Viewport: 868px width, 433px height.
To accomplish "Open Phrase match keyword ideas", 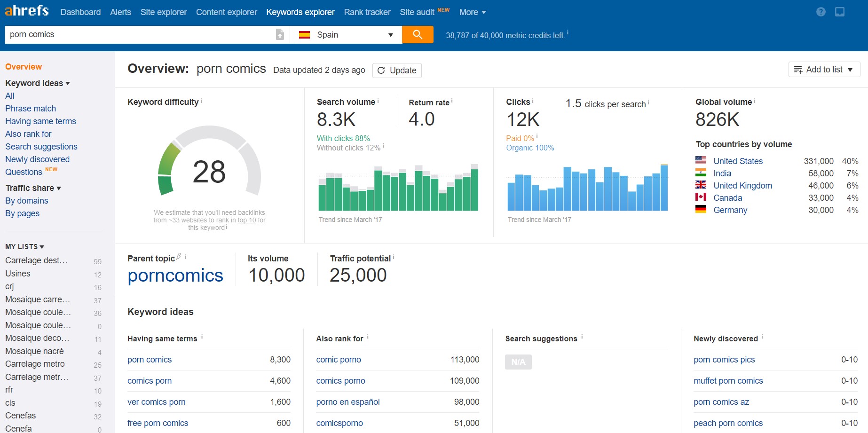I will coord(31,109).
